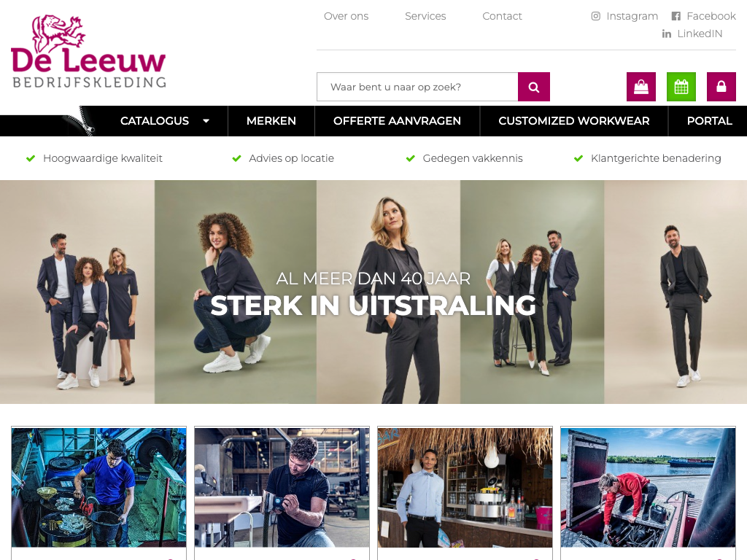Go to the LinkedIN profile link
The image size is (747, 560).
point(692,34)
